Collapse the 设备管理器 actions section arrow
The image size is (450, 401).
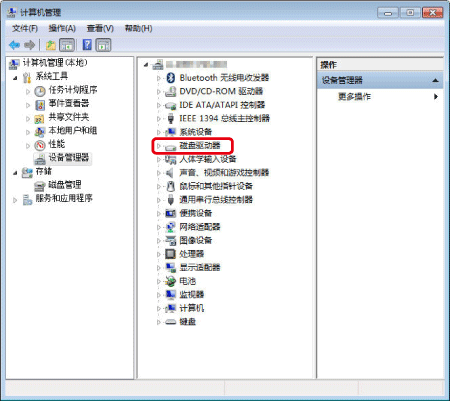435,80
